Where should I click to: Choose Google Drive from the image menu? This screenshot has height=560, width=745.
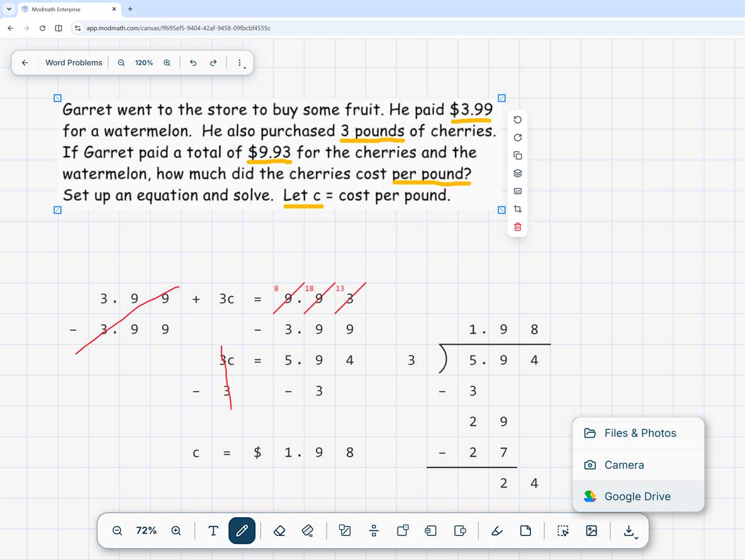[638, 496]
